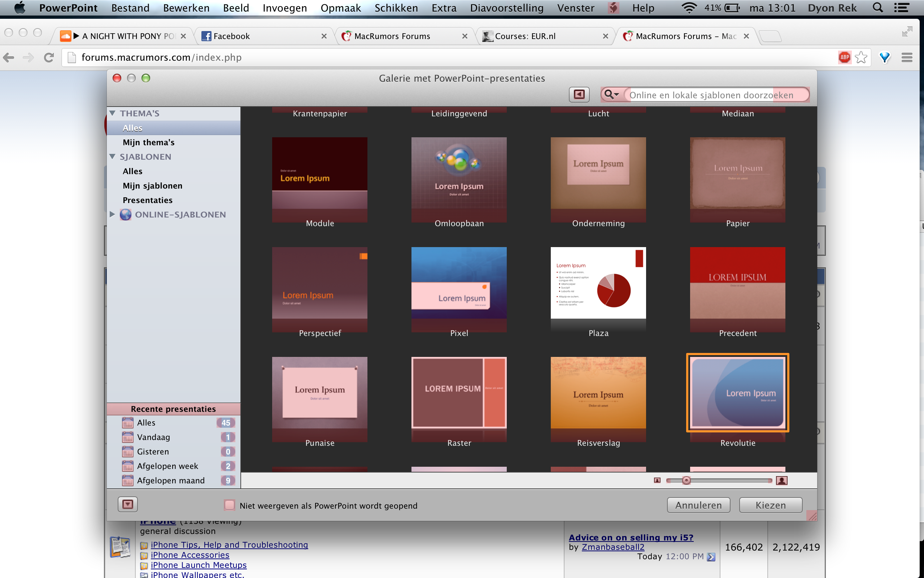
Task: Collapse the SJABLONEN section triangle
Action: click(112, 156)
